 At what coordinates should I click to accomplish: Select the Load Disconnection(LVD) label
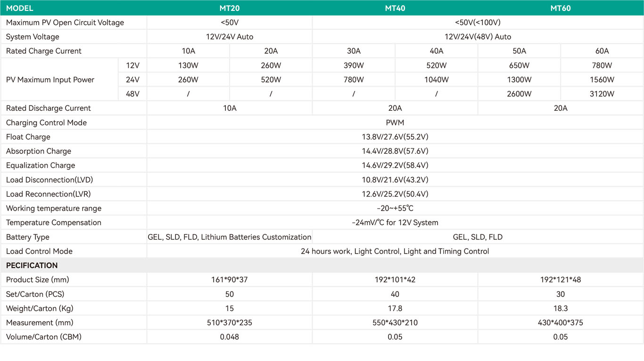point(50,180)
